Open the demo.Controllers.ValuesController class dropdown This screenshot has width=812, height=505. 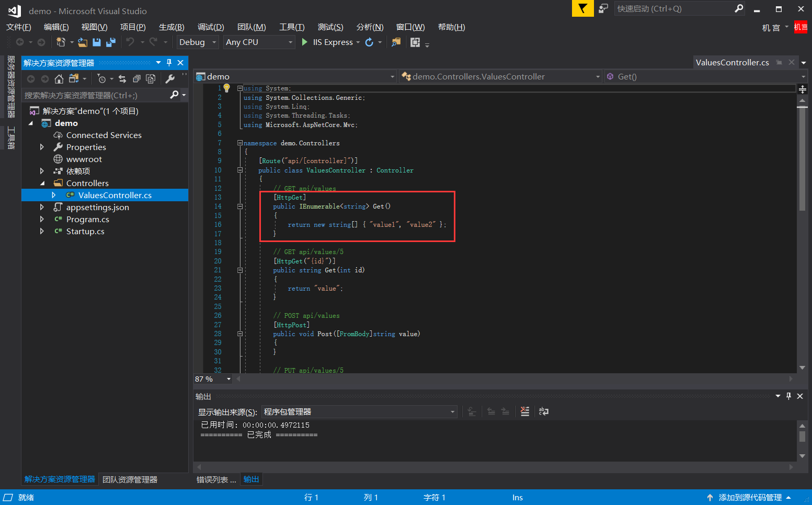[x=500, y=76]
